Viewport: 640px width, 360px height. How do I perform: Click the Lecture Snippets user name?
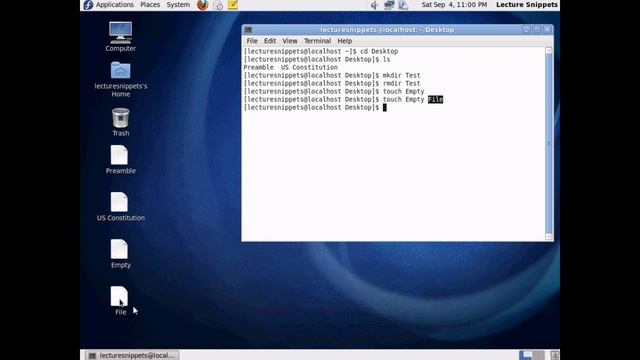click(x=527, y=5)
